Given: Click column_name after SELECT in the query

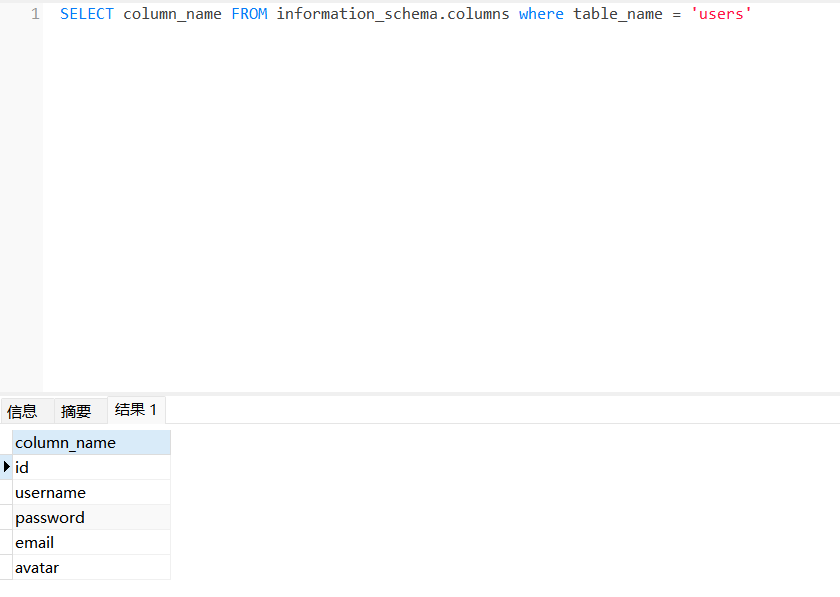Looking at the screenshot, I should 172,14.
